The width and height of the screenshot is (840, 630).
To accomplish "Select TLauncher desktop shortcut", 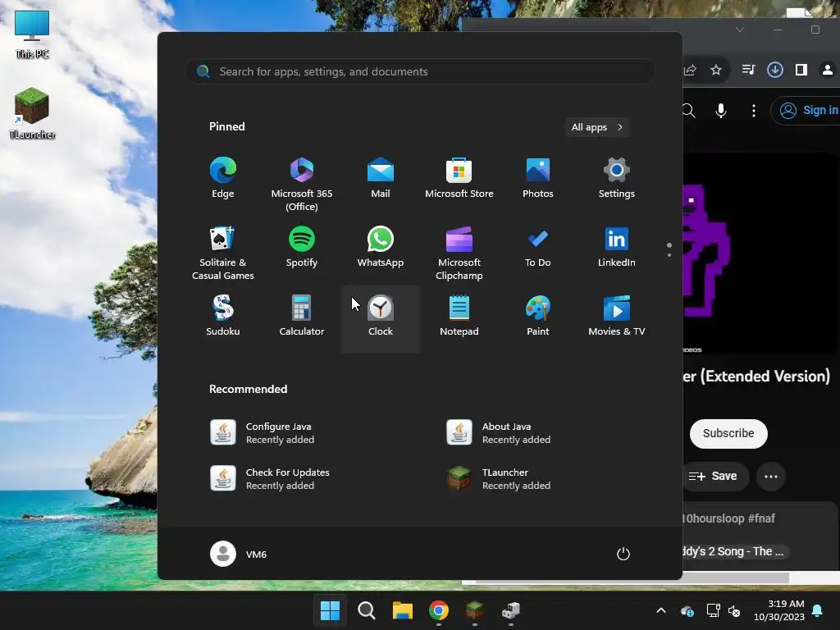I will click(x=32, y=113).
